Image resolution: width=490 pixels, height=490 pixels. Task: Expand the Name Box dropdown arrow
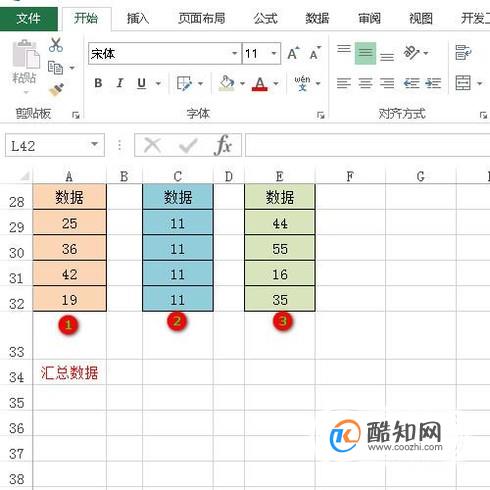[x=95, y=144]
